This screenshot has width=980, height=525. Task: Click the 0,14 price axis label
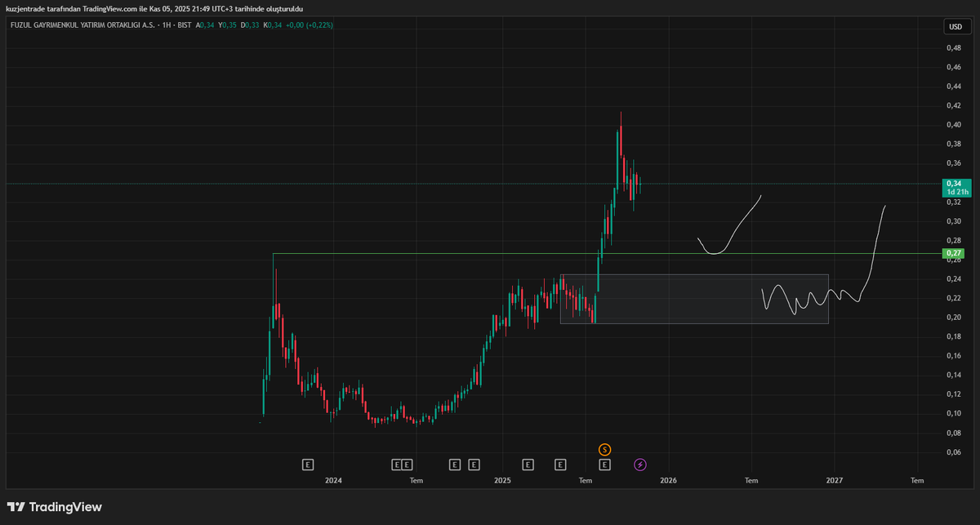[x=953, y=375]
